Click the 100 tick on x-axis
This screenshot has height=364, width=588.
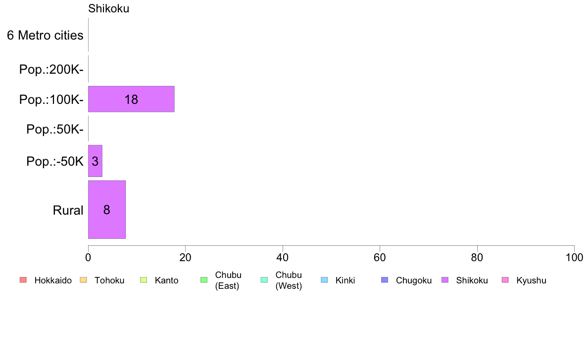coord(574,258)
